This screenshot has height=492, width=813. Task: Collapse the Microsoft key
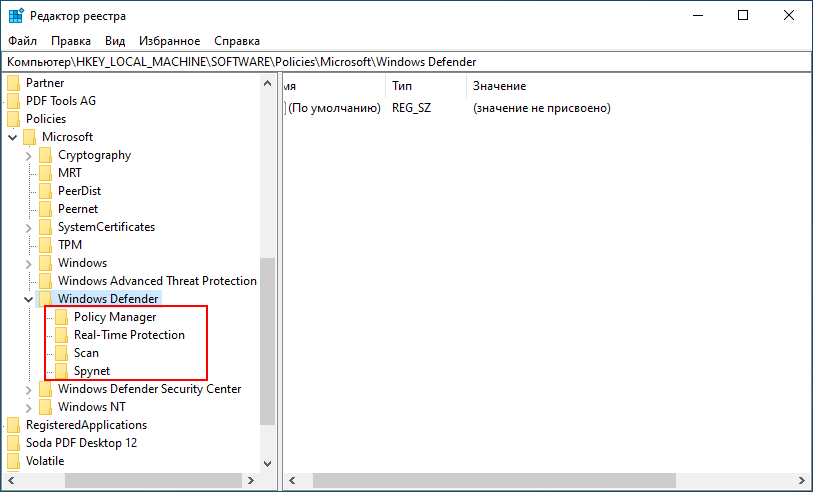[x=13, y=137]
